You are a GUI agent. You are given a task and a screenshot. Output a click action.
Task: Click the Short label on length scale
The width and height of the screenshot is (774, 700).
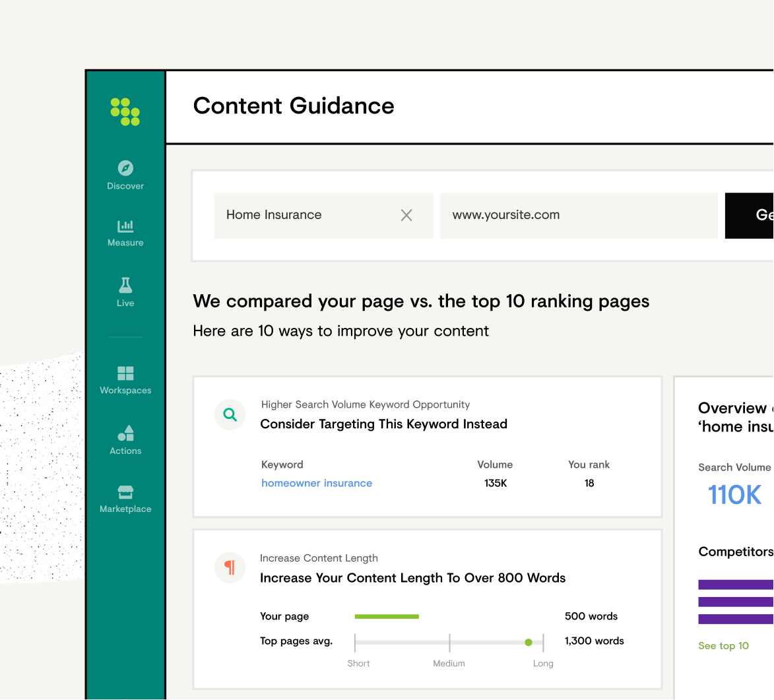point(358,664)
